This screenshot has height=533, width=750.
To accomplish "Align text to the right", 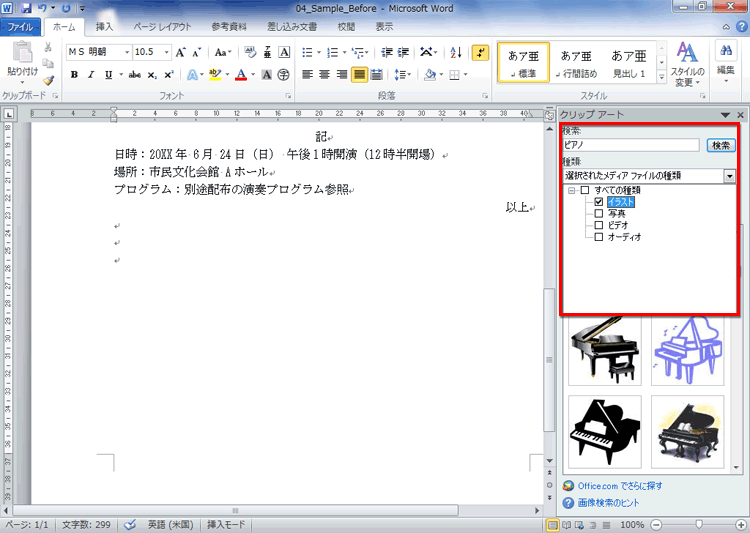I will 342,75.
